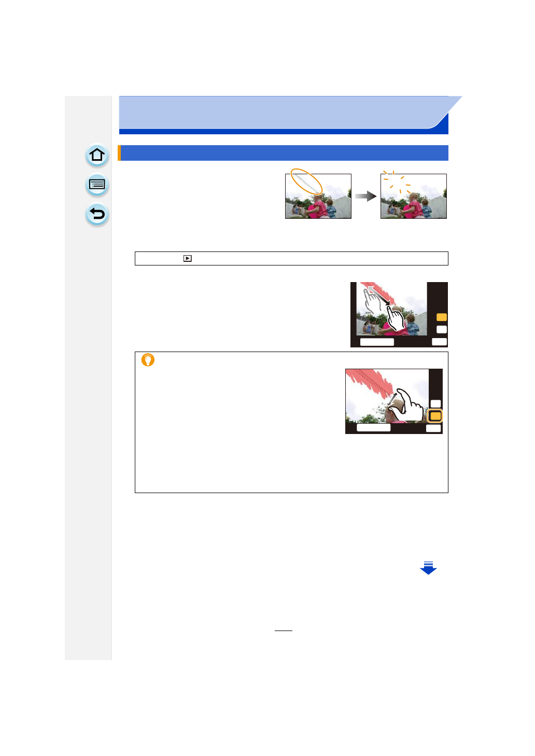Image resolution: width=535 pixels, height=756 pixels.
Task: Click wide white bottom button in upper screen
Action: 377,342
